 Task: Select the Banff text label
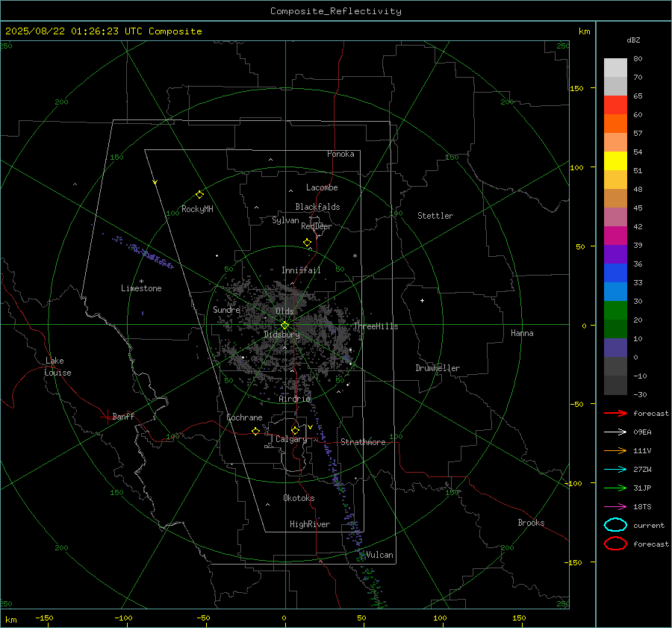click(x=123, y=416)
